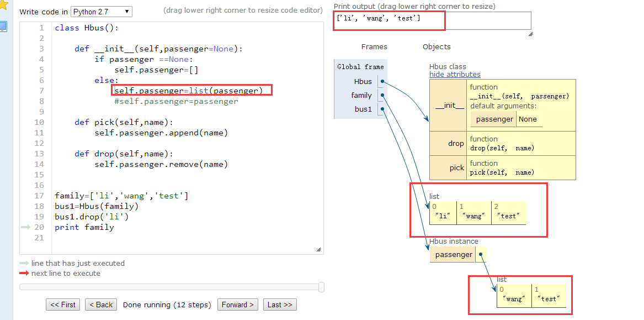Click line 'def __init__(self,passenger=None):'
This screenshot has width=644, height=320.
(x=158, y=49)
